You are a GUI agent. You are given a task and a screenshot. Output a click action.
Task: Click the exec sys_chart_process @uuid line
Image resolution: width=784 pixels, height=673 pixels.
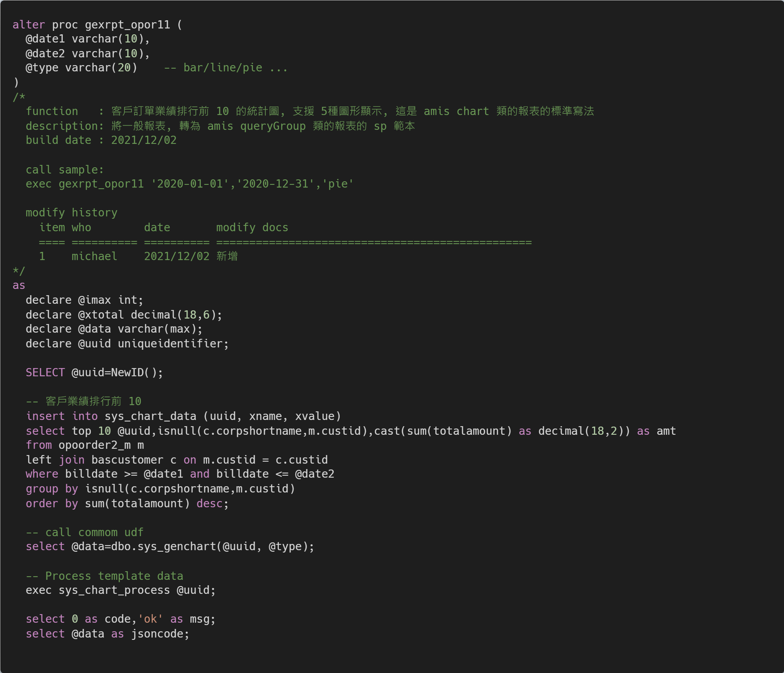pos(121,590)
